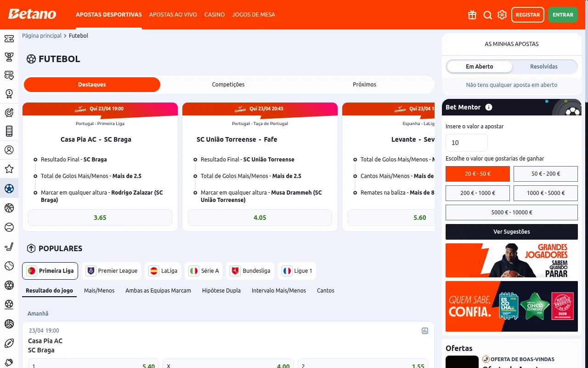Switch to the Próximos tab
The width and height of the screenshot is (588, 368).
click(365, 85)
